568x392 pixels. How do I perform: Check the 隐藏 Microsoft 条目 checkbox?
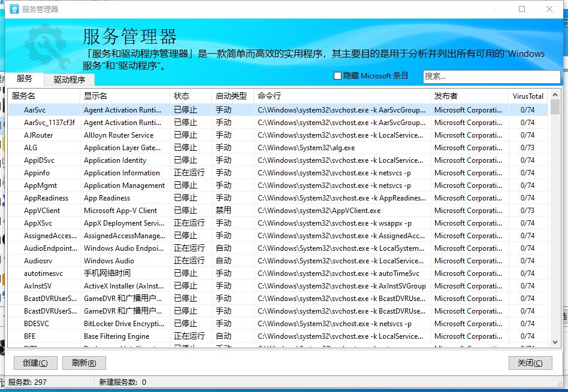(338, 75)
